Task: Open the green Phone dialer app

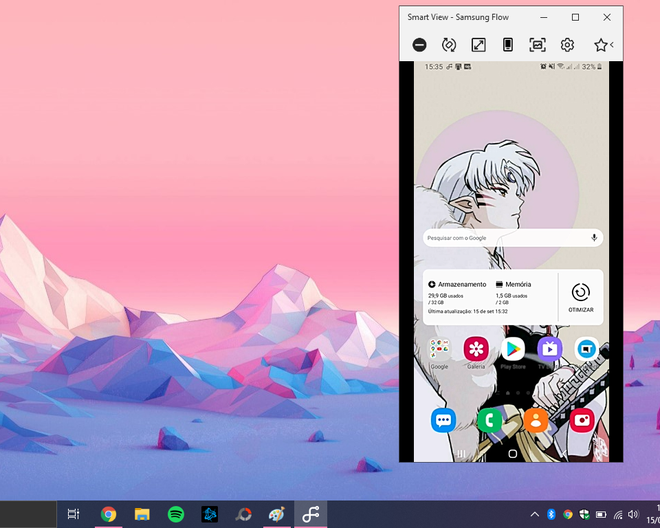Action: pyautogui.click(x=490, y=420)
